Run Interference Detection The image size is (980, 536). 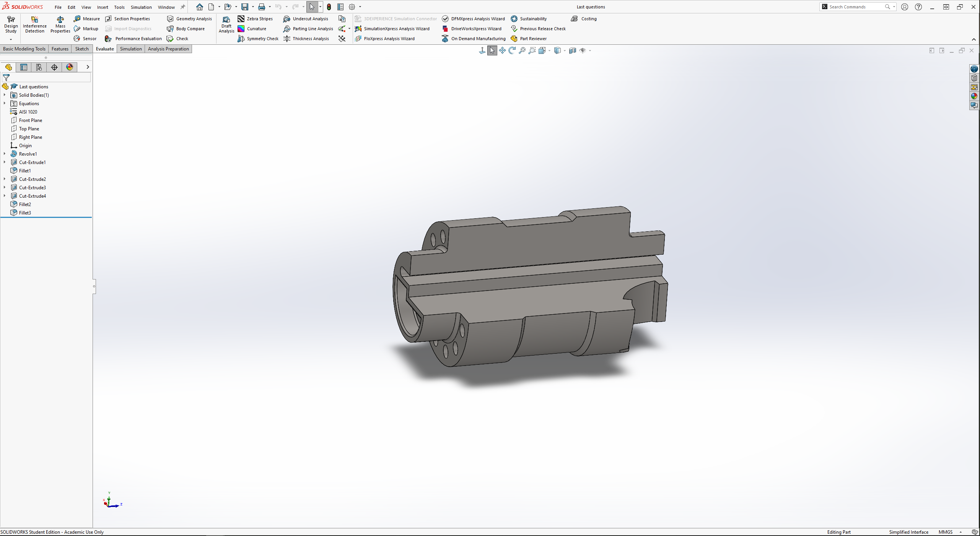35,25
